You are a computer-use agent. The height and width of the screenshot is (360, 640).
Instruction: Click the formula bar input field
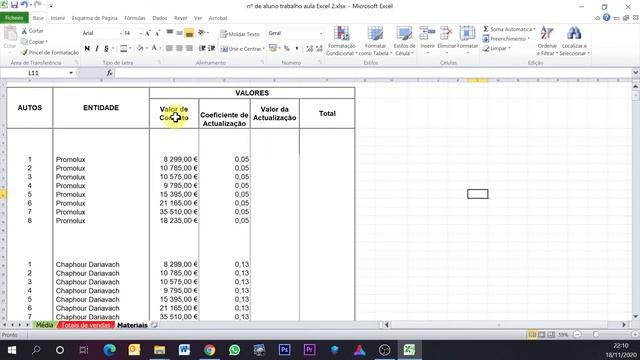point(373,73)
